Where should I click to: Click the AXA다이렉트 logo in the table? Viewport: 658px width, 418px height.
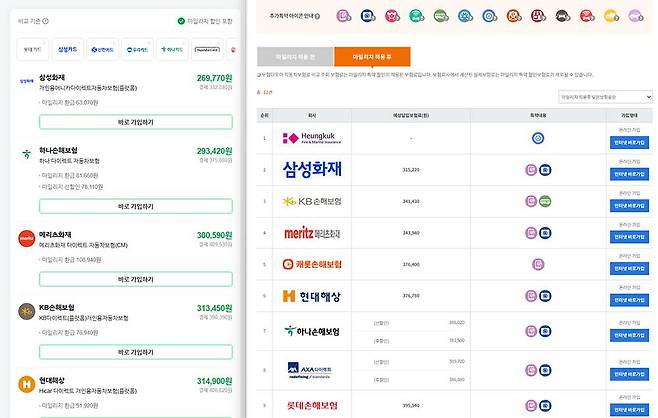[310, 370]
